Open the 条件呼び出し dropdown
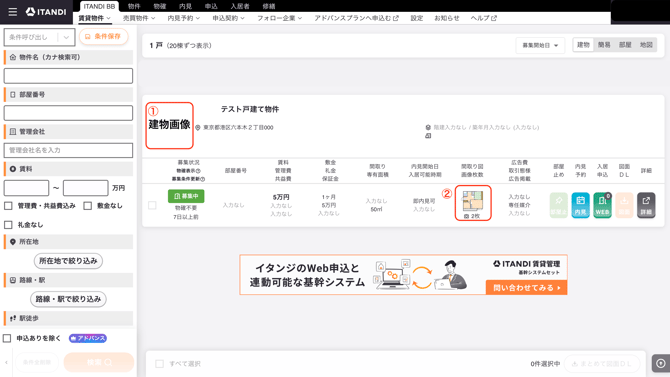 pos(39,37)
